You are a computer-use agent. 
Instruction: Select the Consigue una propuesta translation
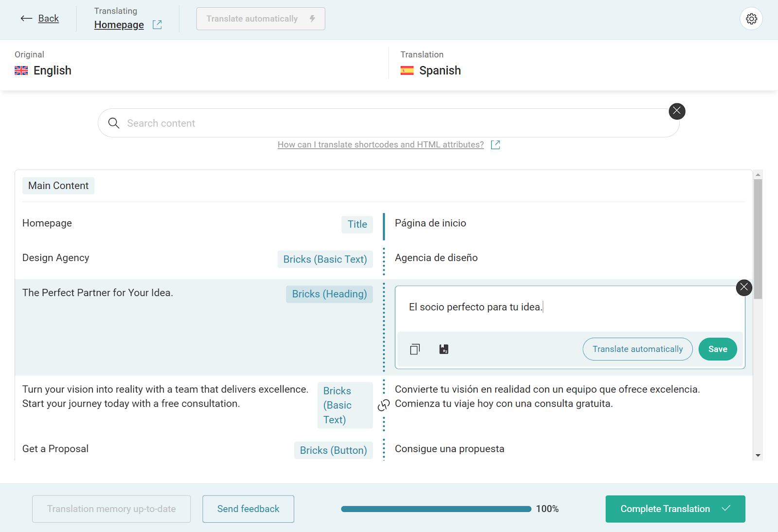click(x=449, y=449)
